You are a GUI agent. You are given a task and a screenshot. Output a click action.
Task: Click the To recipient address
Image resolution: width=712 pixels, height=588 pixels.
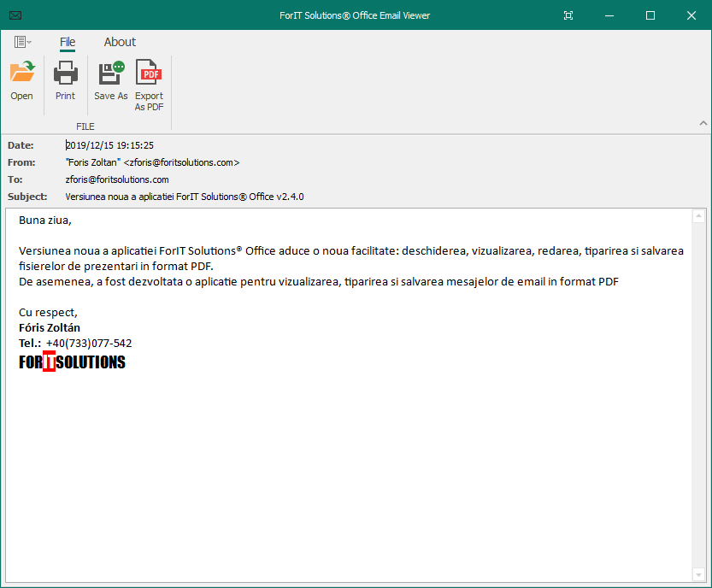[x=117, y=179]
